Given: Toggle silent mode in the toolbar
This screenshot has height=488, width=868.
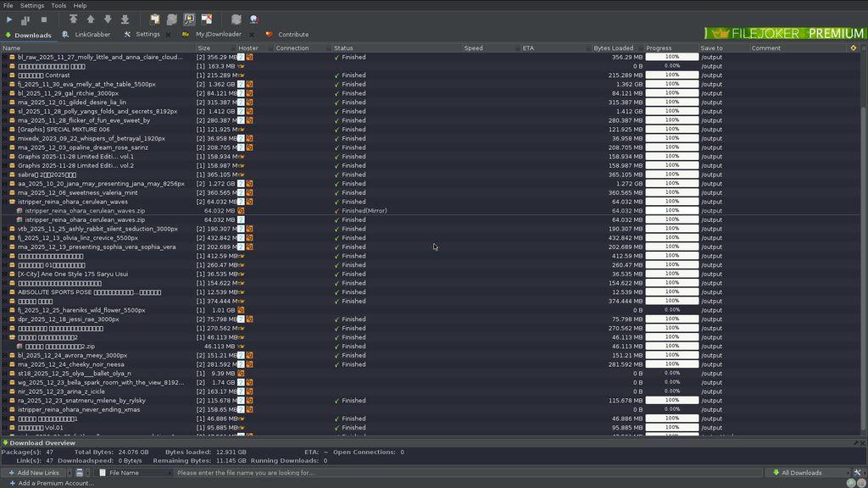Looking at the screenshot, I should tap(206, 19).
